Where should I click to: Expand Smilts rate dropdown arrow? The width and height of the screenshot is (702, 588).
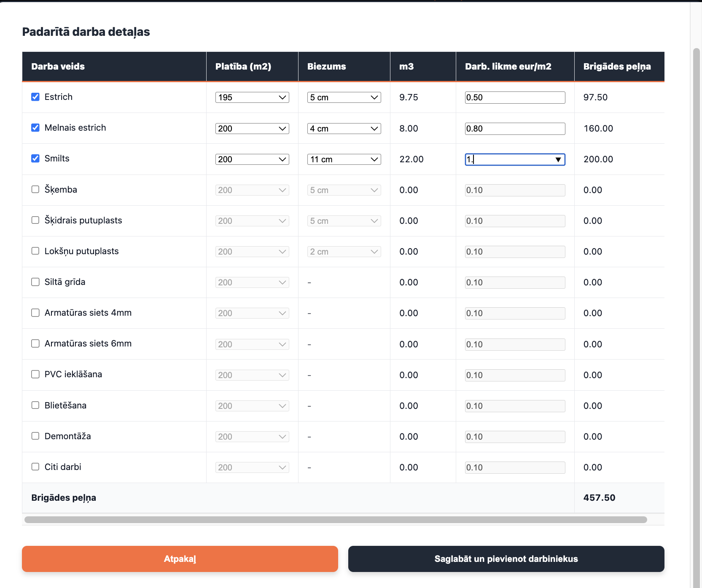(558, 159)
